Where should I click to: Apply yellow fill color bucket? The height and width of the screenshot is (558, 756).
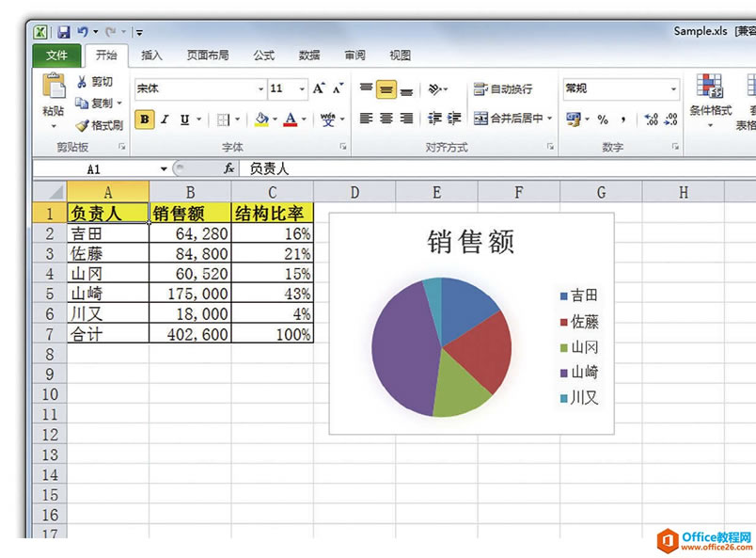(x=261, y=120)
